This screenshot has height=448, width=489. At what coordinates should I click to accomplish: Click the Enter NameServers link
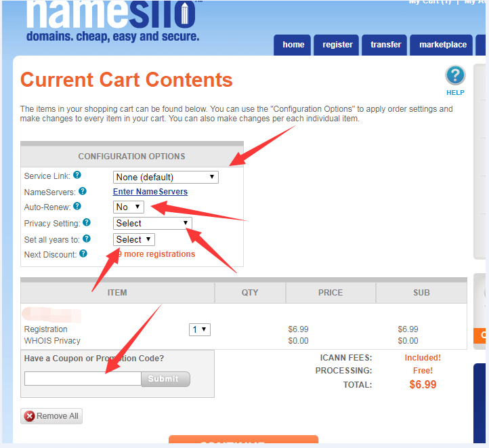pyautogui.click(x=150, y=192)
